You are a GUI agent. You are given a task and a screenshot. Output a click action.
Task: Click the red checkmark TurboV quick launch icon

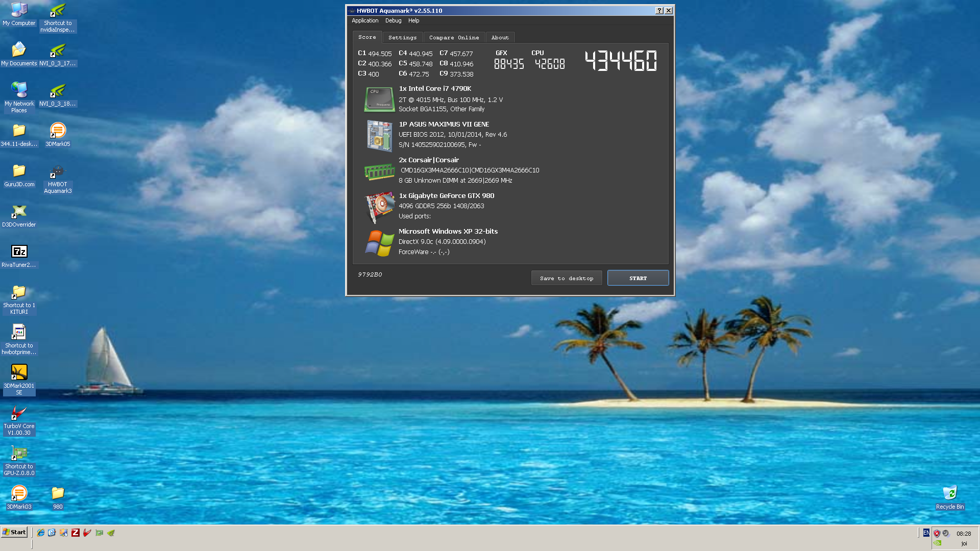(87, 533)
